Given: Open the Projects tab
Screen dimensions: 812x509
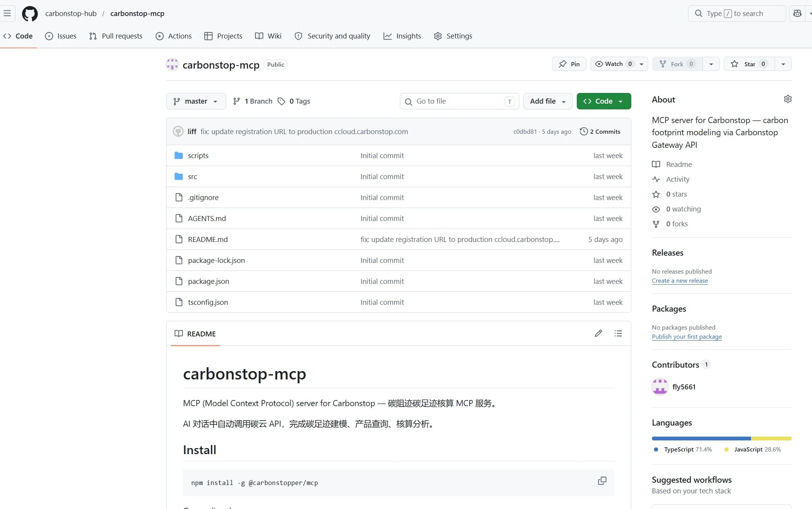Looking at the screenshot, I should 223,36.
